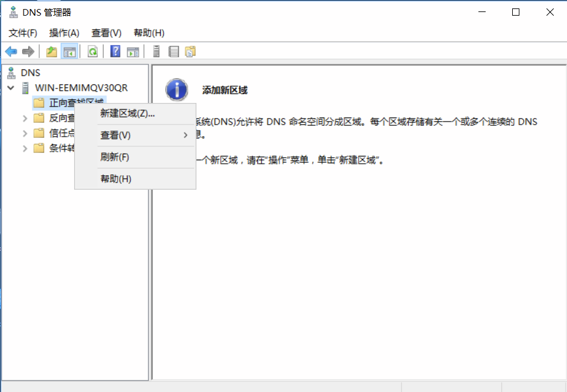Click the blue info icon in details pane
The width and height of the screenshot is (567, 392).
[177, 90]
